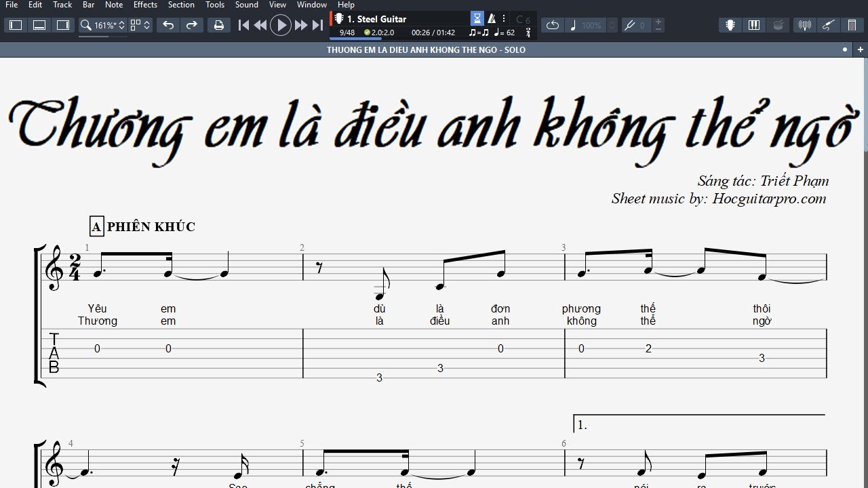Open the Sound menu
The height and width of the screenshot is (488, 868).
(x=247, y=5)
